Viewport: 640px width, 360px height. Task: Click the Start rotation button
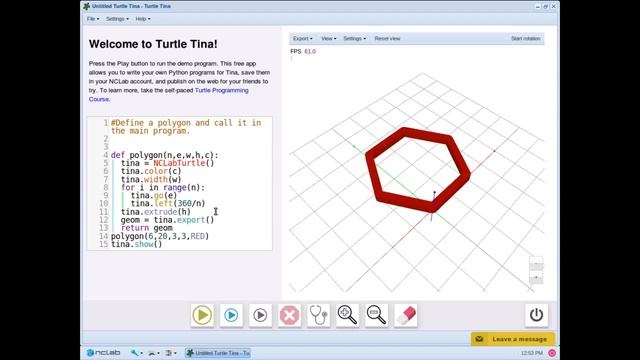(526, 38)
